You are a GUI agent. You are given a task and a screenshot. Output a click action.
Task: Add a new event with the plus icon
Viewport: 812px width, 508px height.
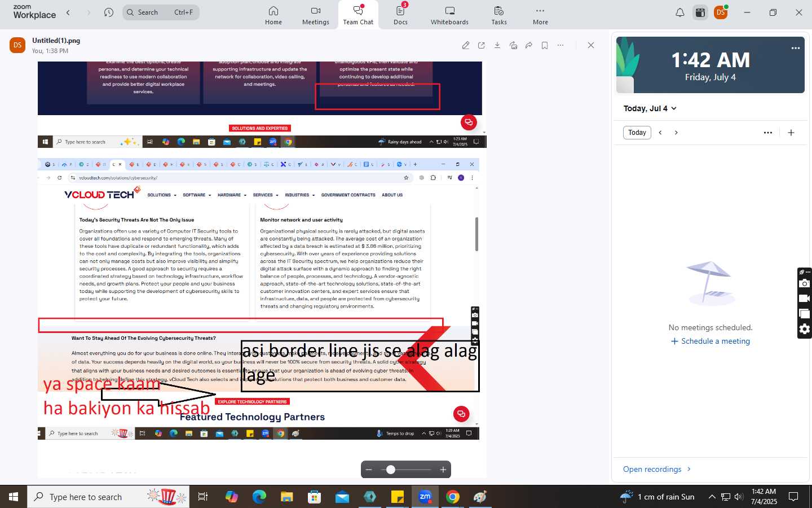pos(791,133)
